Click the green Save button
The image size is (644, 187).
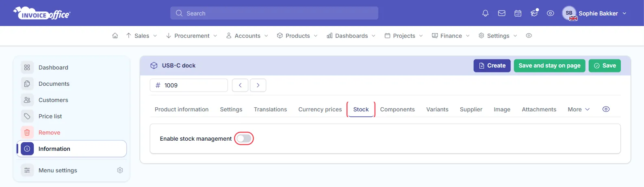605,65
